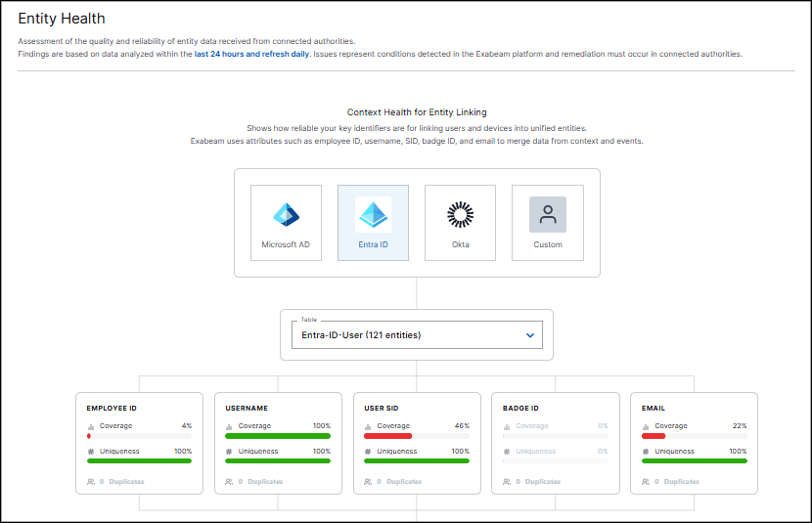
Task: Click the USERNAME card heading
Action: tap(247, 409)
